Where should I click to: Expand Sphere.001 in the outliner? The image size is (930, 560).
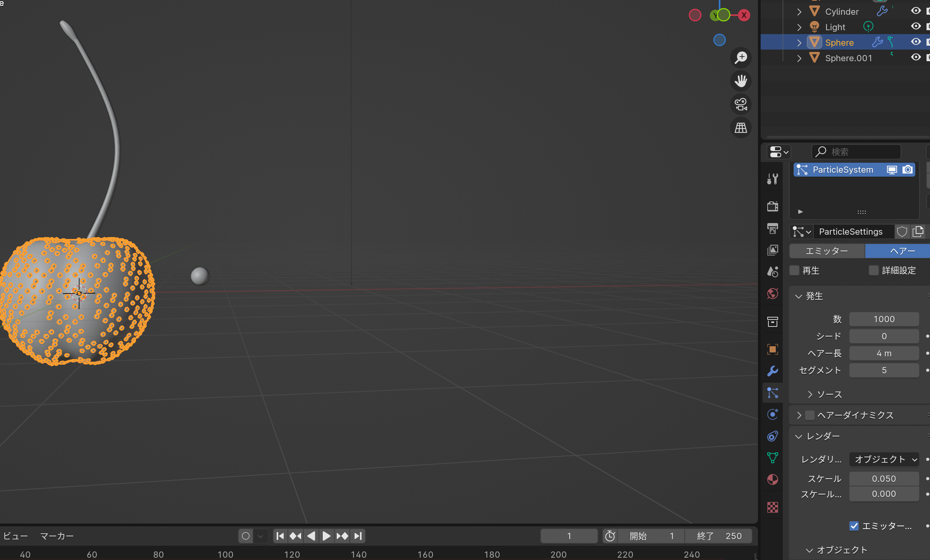pyautogui.click(x=799, y=58)
